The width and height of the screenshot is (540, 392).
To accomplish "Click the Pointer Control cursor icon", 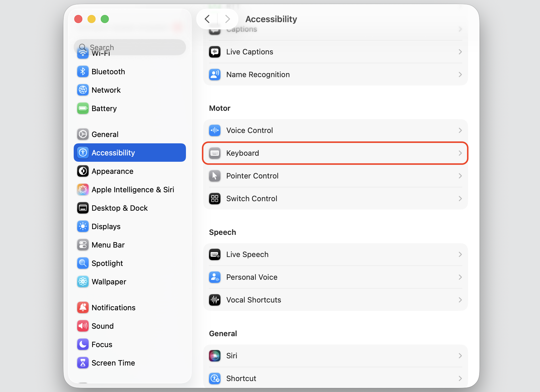I will [215, 176].
